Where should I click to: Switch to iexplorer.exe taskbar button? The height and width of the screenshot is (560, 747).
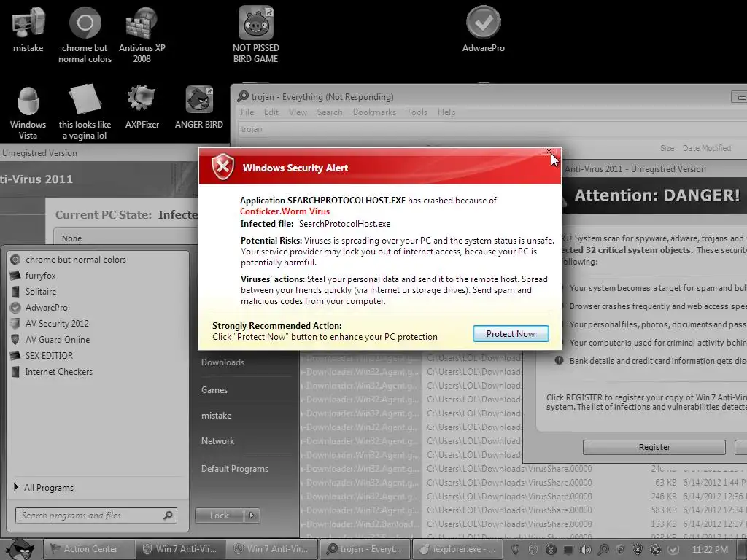pos(457,549)
